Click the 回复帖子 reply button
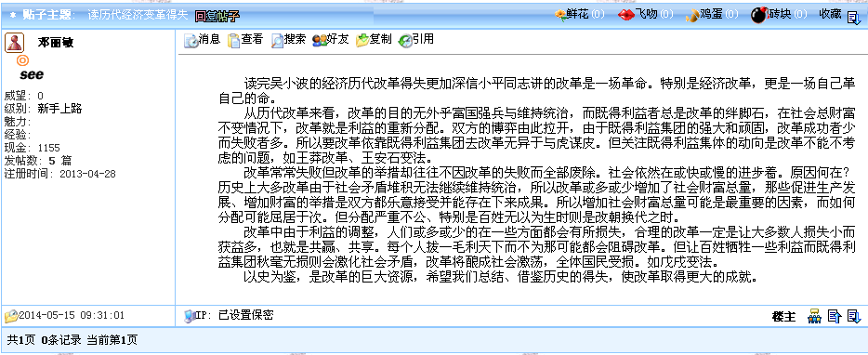 217,16
